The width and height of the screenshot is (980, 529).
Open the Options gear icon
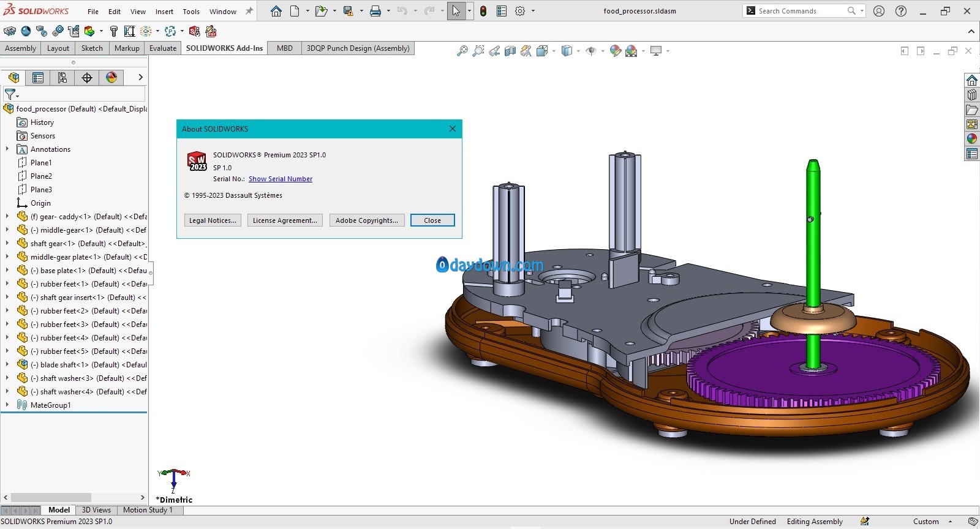[x=520, y=11]
